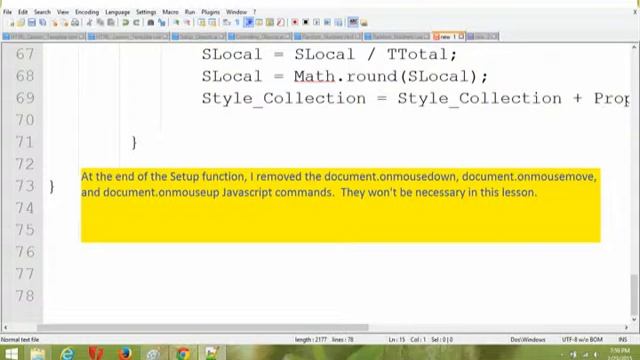The height and width of the screenshot is (360, 640).
Task: Click 'Normal text file' in the status bar
Action: click(20, 340)
